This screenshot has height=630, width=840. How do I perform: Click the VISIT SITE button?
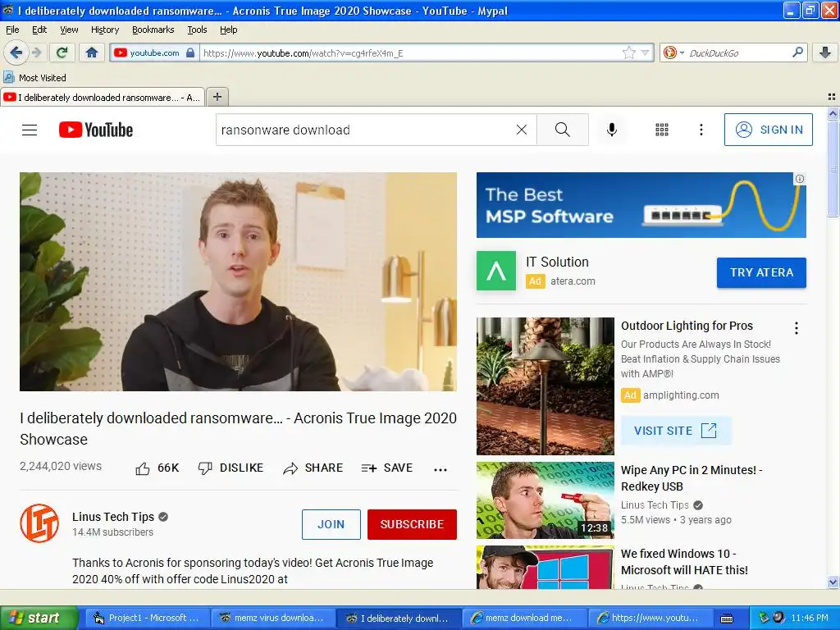click(676, 431)
